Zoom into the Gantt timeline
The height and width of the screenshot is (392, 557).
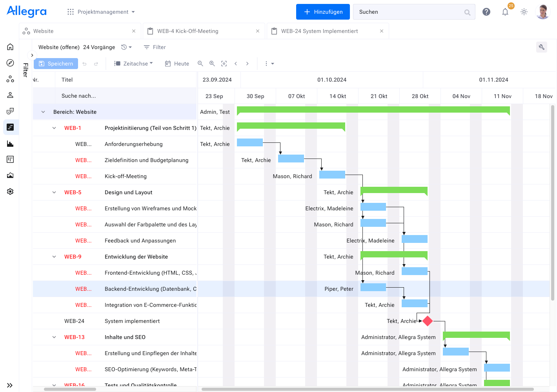[x=212, y=63]
